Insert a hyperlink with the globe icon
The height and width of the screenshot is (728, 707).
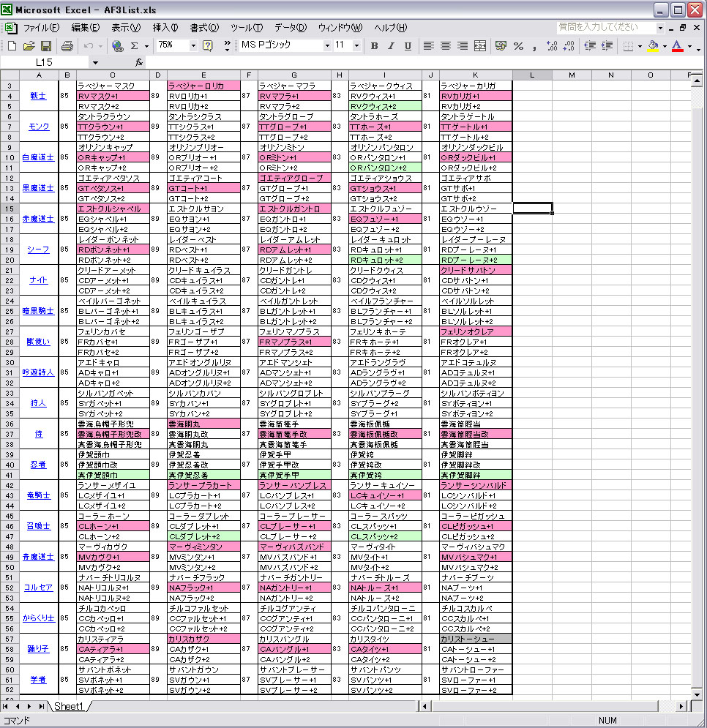click(118, 46)
